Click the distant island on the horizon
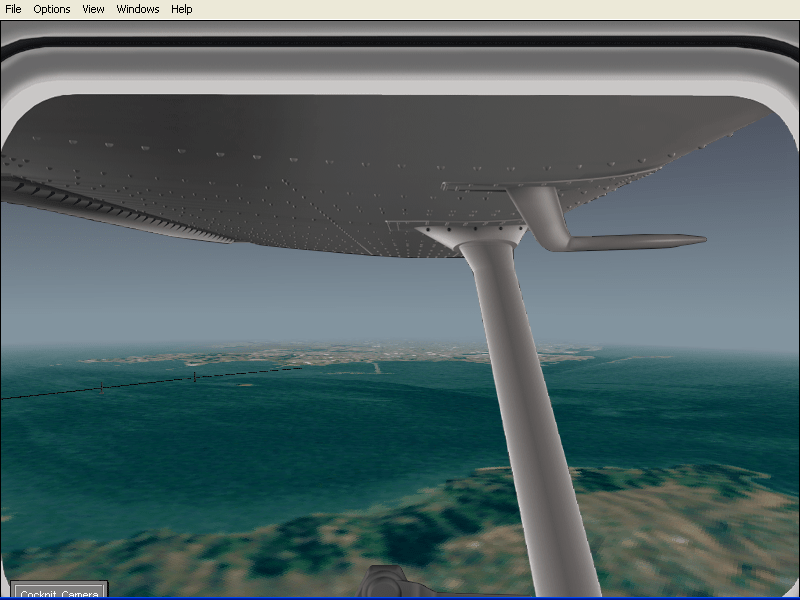Screen dimensions: 800x600 pyautogui.click(x=300, y=354)
